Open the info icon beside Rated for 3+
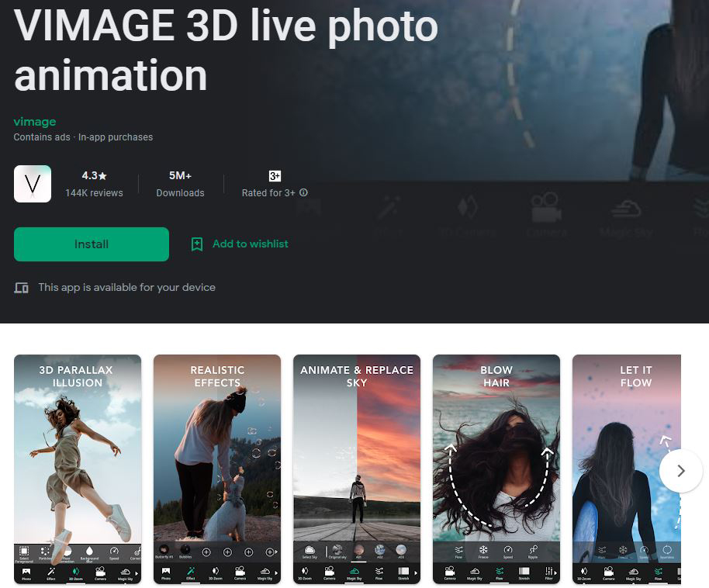Viewport: 709px width, 588px height. pos(303,192)
